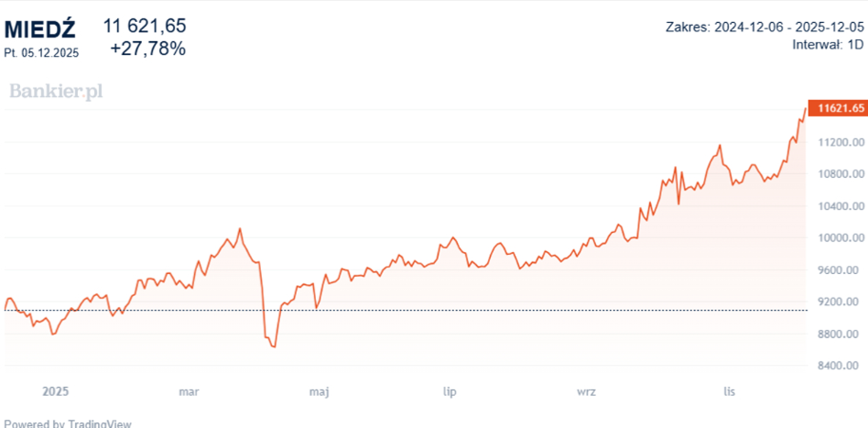Select the Interwał: 1D interval label
Image resolution: width=868 pixels, height=428 pixels.
tap(829, 44)
